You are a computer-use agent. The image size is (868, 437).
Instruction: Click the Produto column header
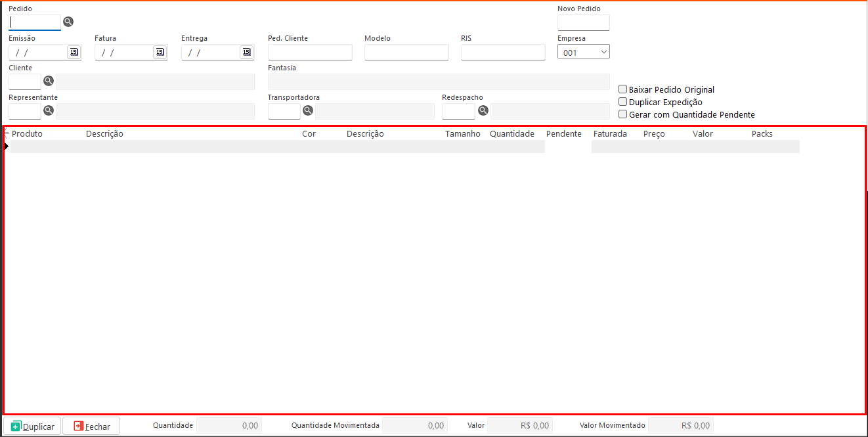click(x=27, y=133)
